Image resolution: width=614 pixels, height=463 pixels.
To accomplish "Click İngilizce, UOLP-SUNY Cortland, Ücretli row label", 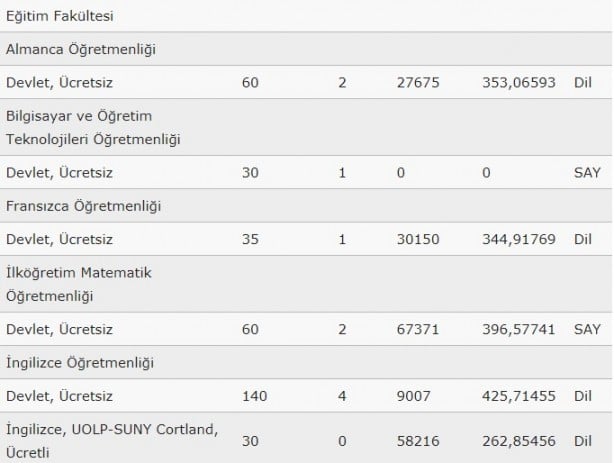I will point(112,441).
